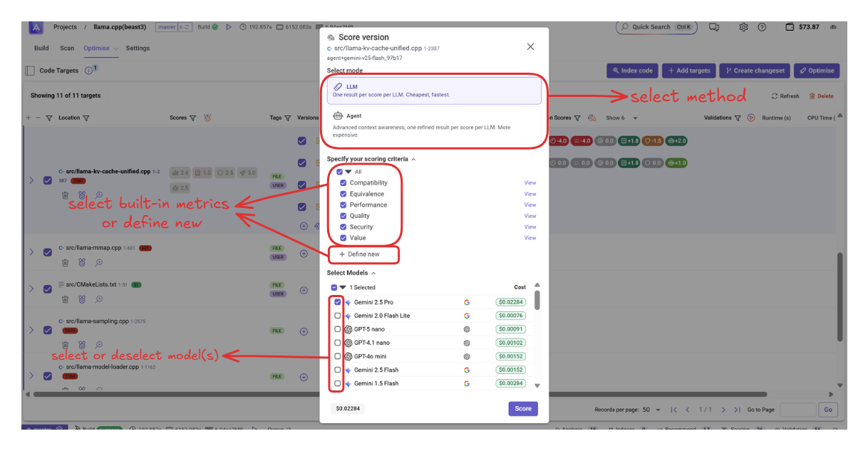
Task: Click the wallet balance icon
Action: (790, 27)
